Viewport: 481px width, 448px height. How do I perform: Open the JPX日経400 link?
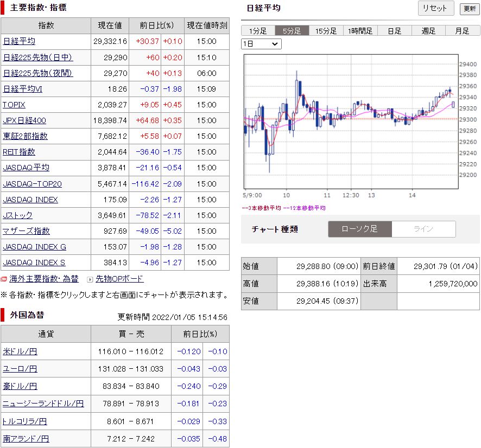pos(24,120)
